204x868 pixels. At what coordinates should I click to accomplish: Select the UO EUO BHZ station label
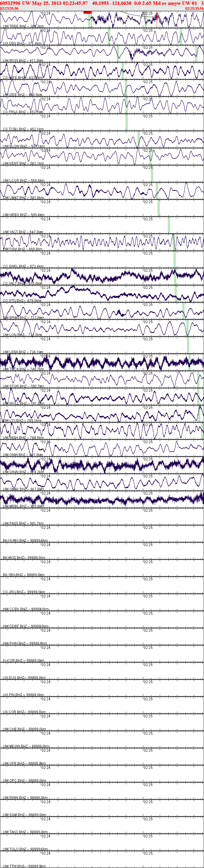point(25,678)
